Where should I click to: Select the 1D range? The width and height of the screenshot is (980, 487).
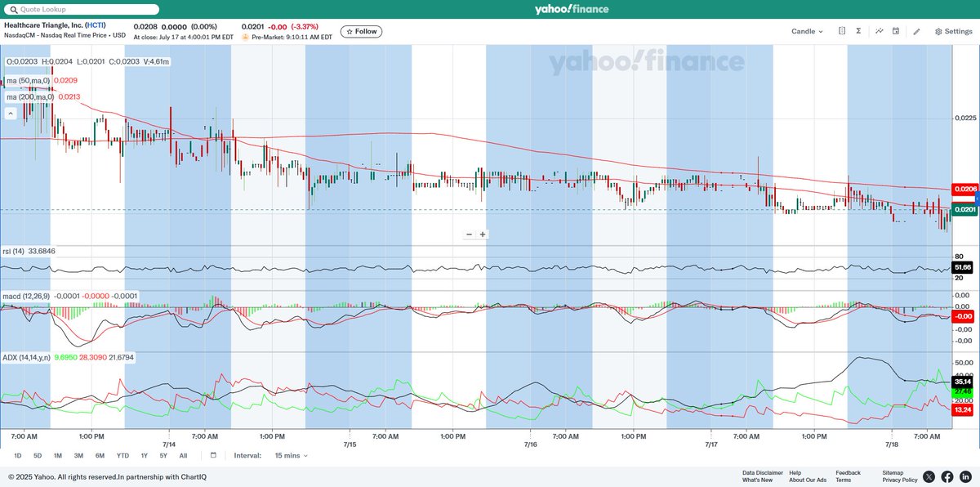click(x=18, y=455)
